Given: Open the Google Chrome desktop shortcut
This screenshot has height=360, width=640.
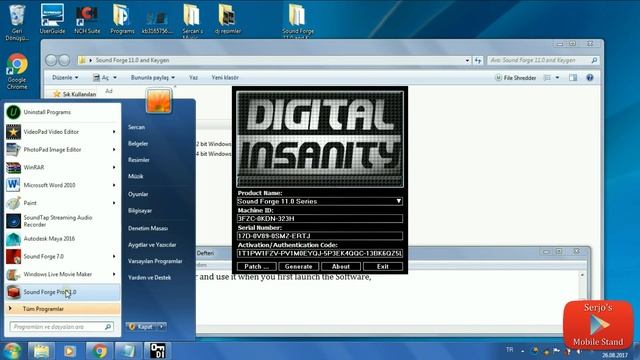Looking at the screenshot, I should point(17,71).
